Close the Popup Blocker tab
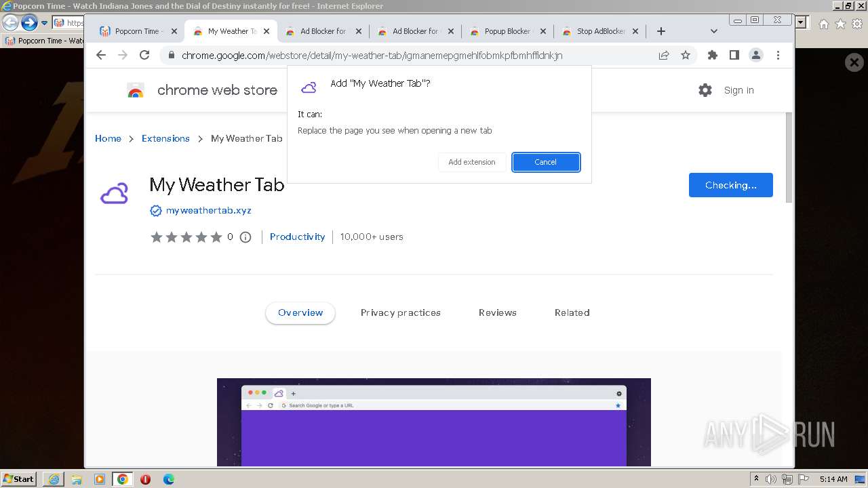 543,31
